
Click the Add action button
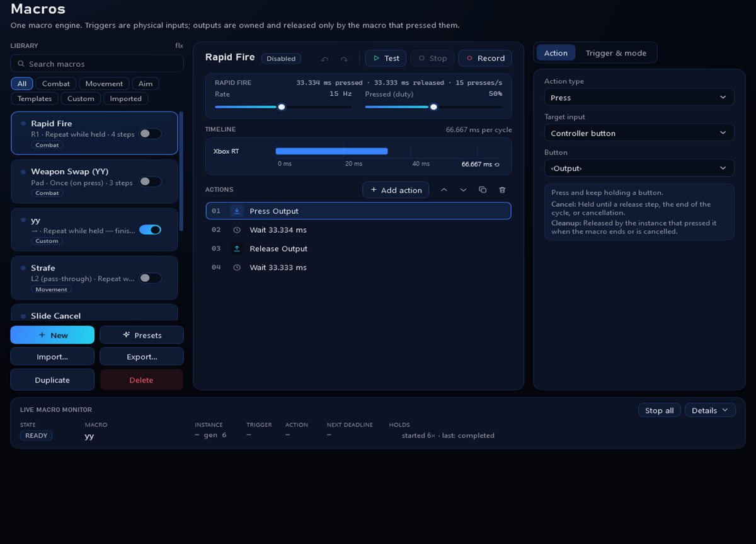396,190
